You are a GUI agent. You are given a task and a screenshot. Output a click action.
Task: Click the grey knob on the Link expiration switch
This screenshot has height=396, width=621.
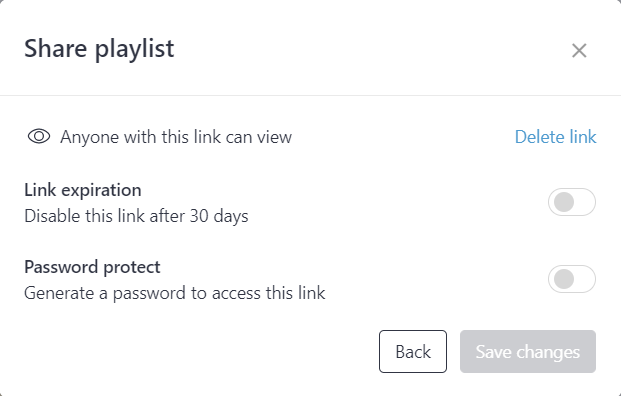pyautogui.click(x=564, y=202)
